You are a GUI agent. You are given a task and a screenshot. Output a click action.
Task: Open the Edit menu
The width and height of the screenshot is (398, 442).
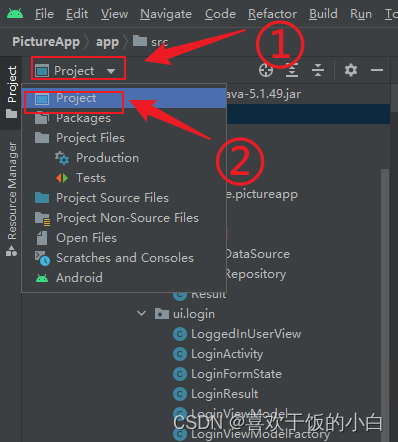(77, 14)
